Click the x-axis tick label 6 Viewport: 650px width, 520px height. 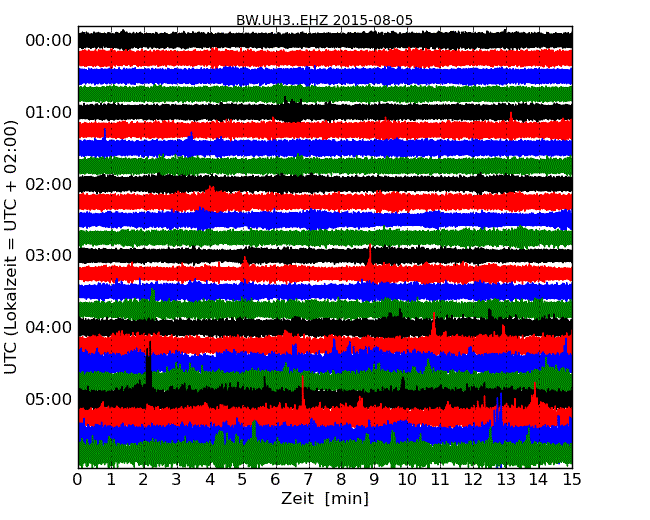coord(276,480)
